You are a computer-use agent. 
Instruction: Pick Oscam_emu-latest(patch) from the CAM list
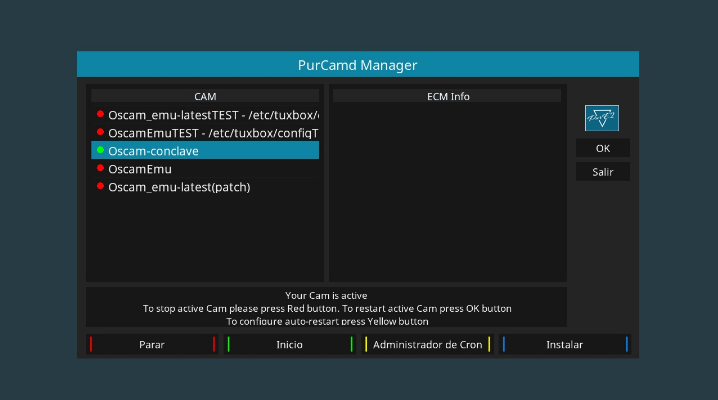click(x=179, y=187)
